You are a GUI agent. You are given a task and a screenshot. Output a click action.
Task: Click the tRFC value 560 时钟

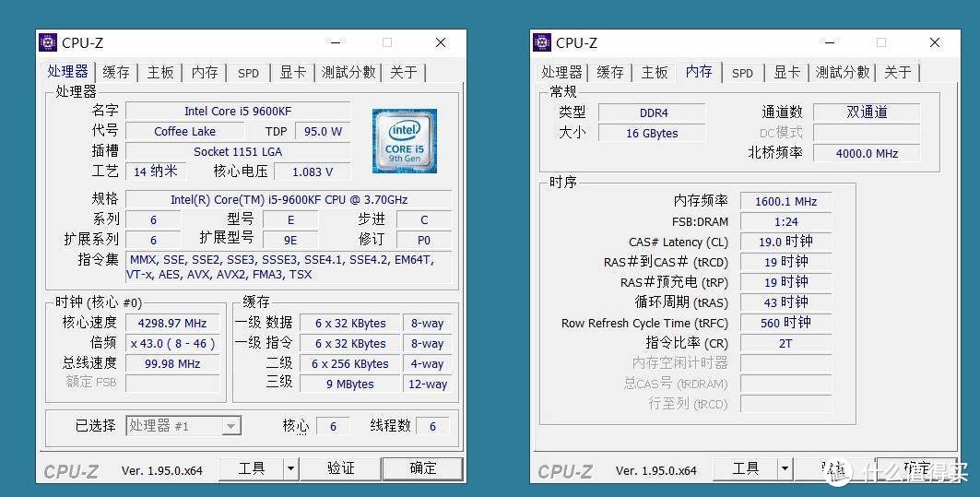tap(785, 323)
